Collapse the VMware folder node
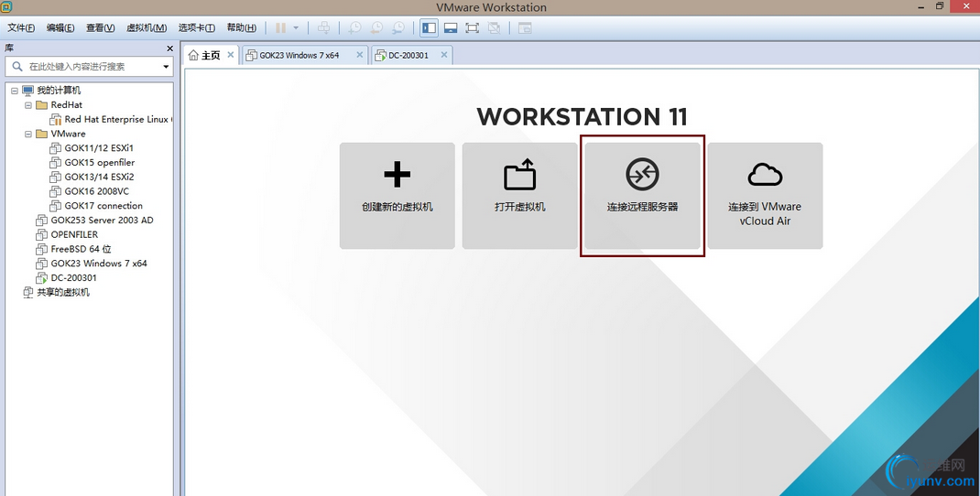 point(28,134)
